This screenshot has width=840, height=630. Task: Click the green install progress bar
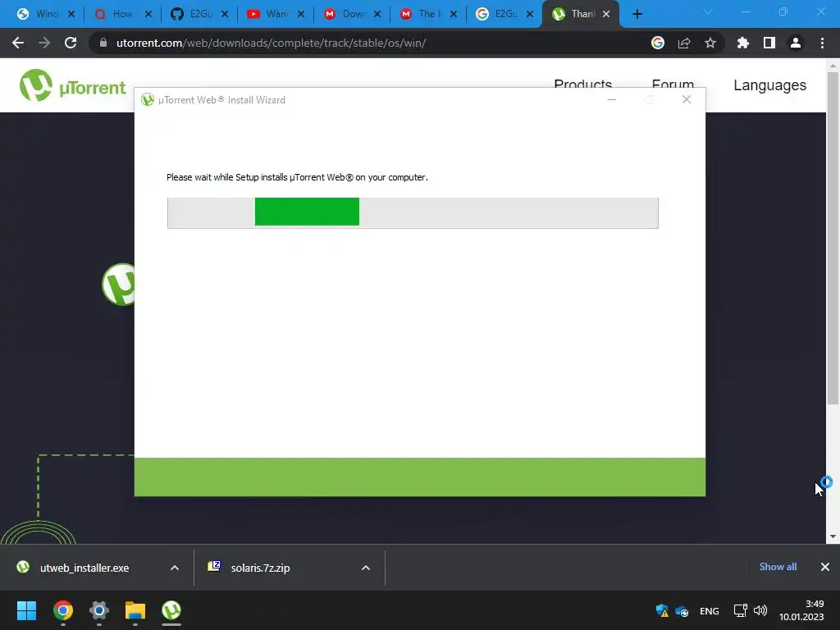307,212
